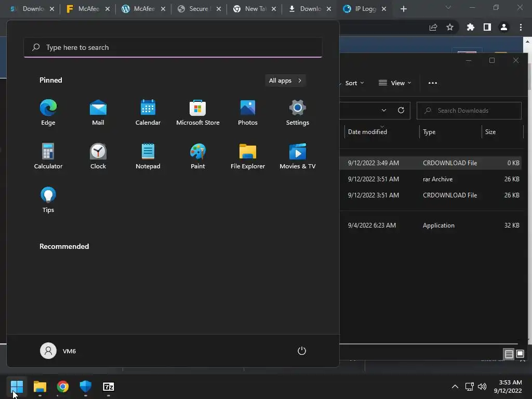Show hidden system tray icons
Viewport: 532px width, 399px height.
click(x=455, y=387)
